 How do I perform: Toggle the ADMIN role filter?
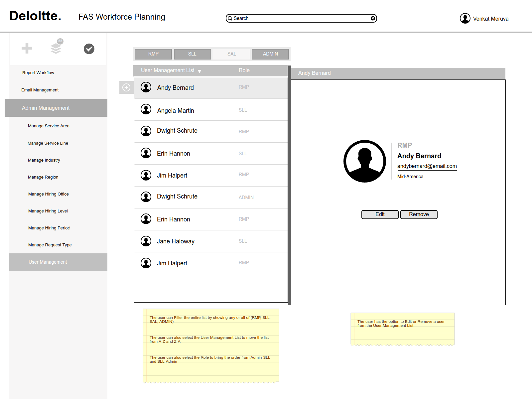coord(270,54)
